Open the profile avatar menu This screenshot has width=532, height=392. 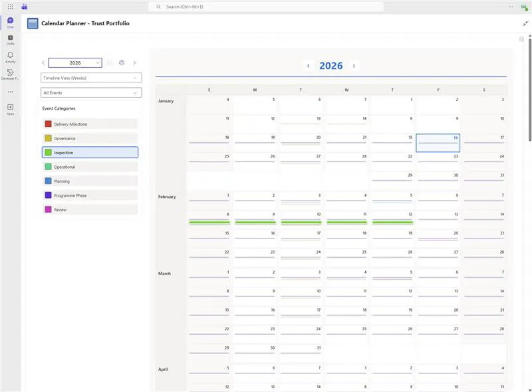523,7
